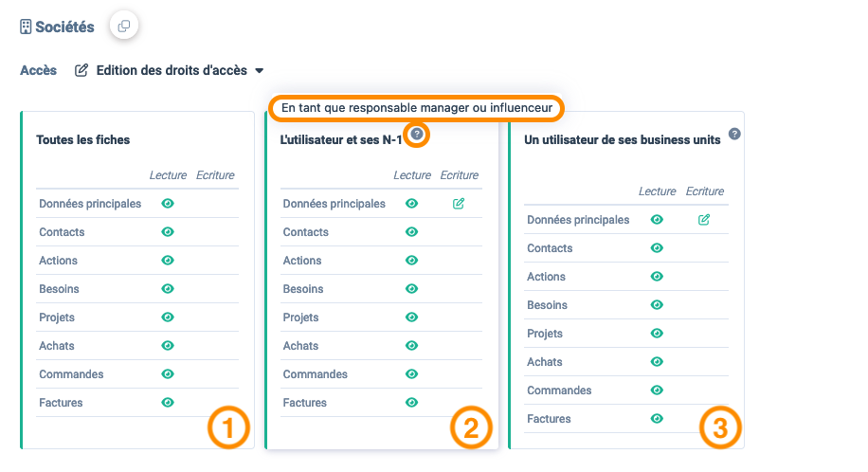Click the help icon next to L'utilisateur et ses N-1
The image size is (868, 472).
coord(417,134)
